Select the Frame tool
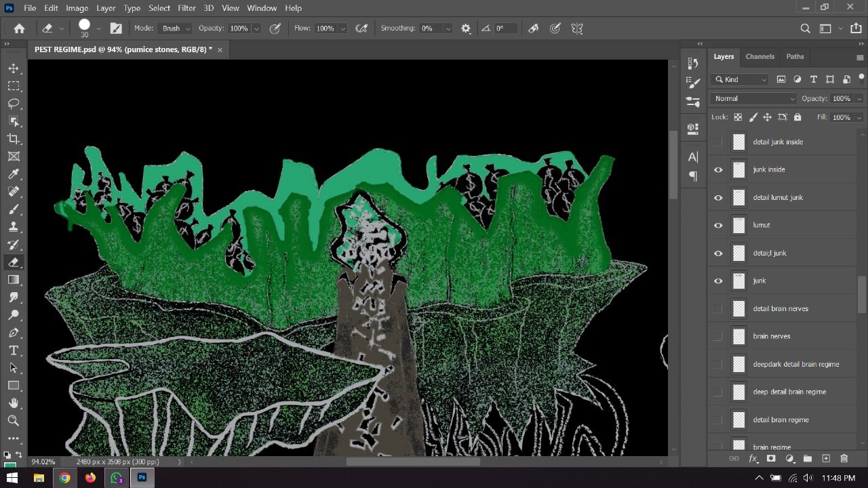The height and width of the screenshot is (488, 868). click(x=14, y=157)
